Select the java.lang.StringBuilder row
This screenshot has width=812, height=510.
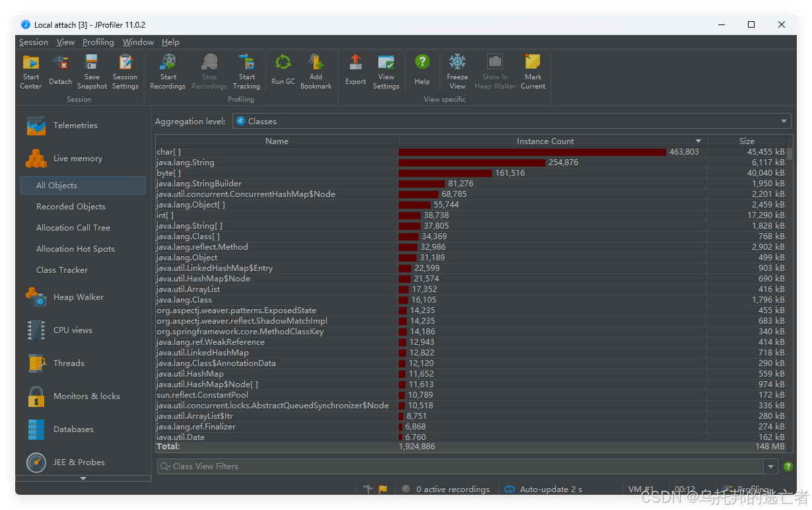[471, 184]
